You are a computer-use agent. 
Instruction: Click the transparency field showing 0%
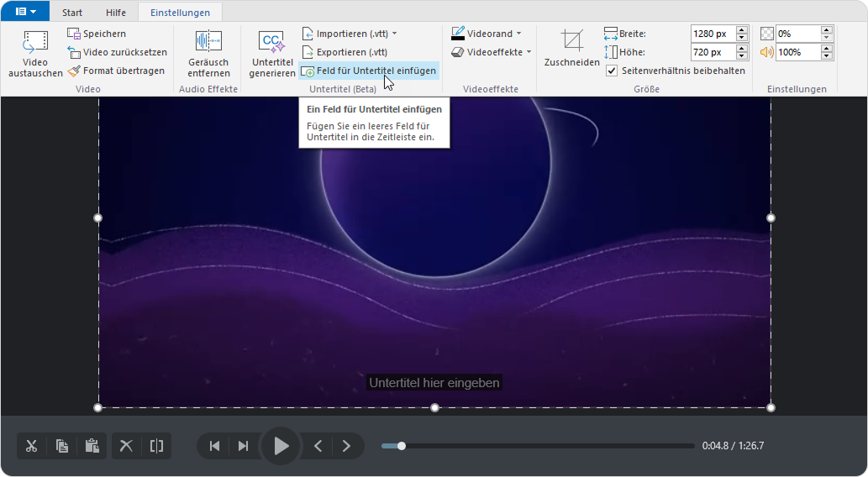797,34
